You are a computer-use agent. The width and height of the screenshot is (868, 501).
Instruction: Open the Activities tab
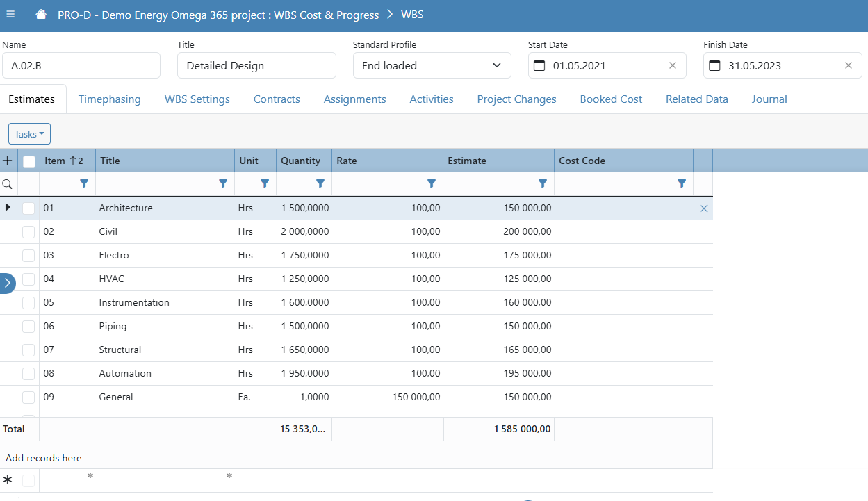tap(432, 99)
